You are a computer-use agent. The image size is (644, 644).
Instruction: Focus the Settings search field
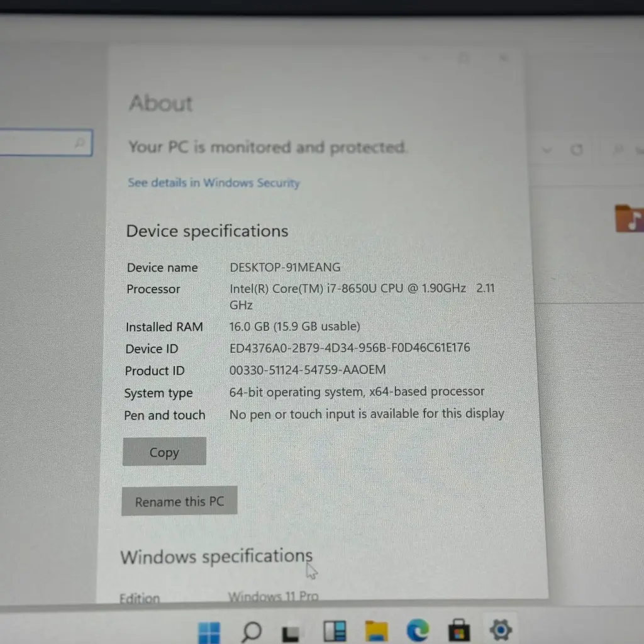point(46,143)
